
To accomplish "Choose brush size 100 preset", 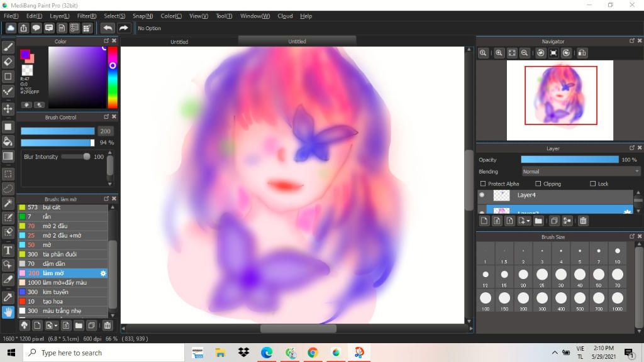I will pos(486,301).
